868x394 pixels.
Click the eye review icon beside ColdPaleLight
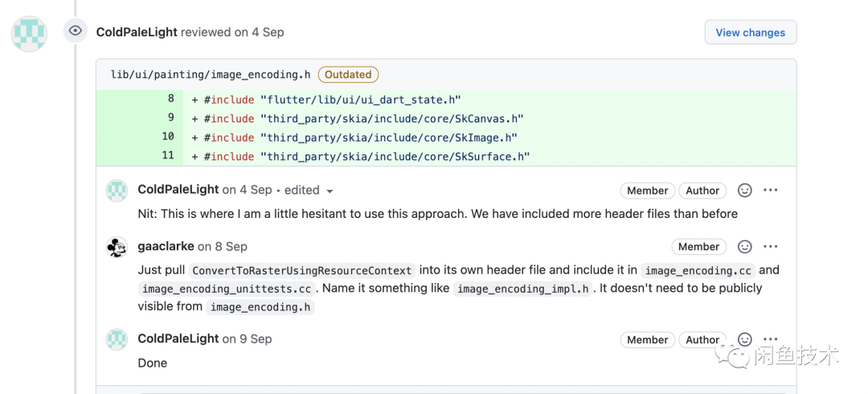[x=76, y=31]
